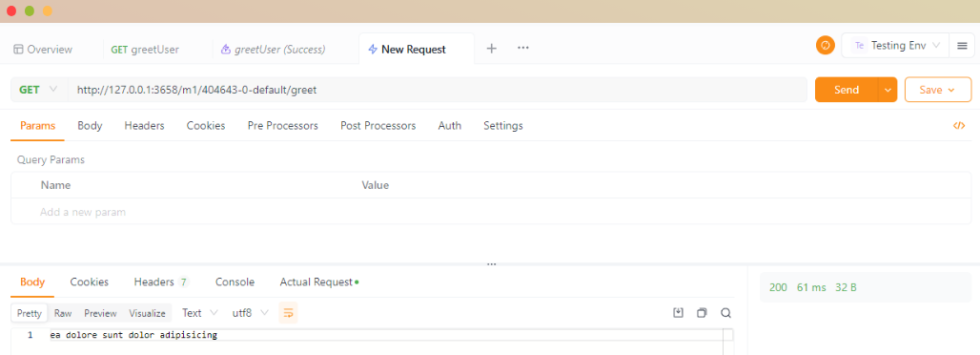This screenshot has width=980, height=355.
Task: Click the 32 B response size
Action: [846, 287]
